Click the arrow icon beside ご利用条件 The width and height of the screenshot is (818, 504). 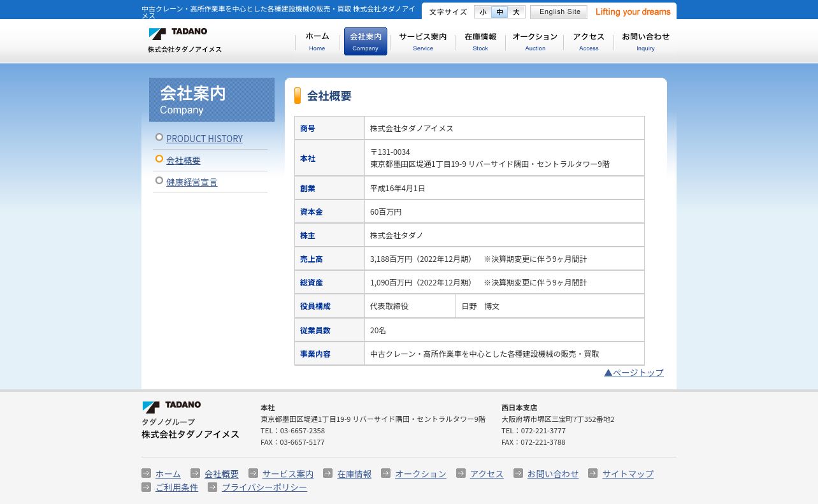pos(147,487)
